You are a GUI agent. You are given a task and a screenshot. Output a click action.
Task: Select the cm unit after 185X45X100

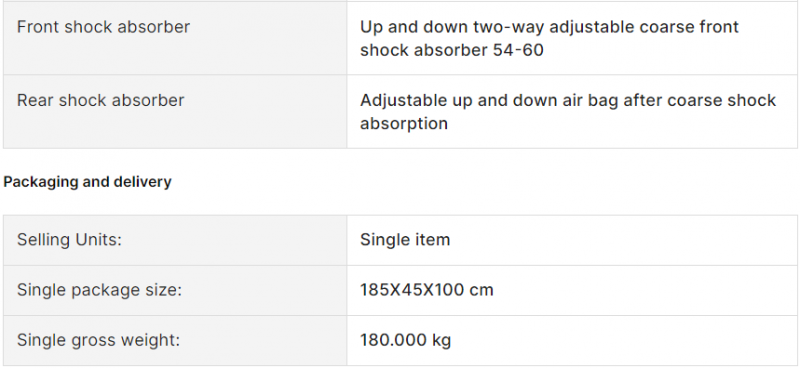click(482, 291)
